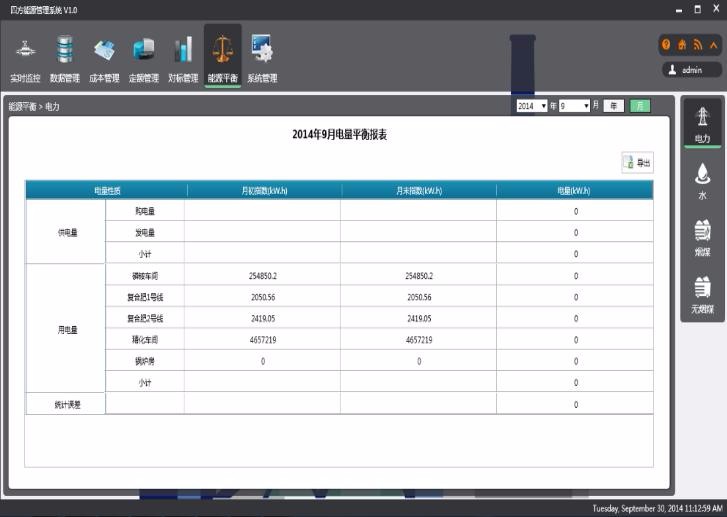Click the orange RSS feed icon
The image size is (727, 517).
(698, 45)
